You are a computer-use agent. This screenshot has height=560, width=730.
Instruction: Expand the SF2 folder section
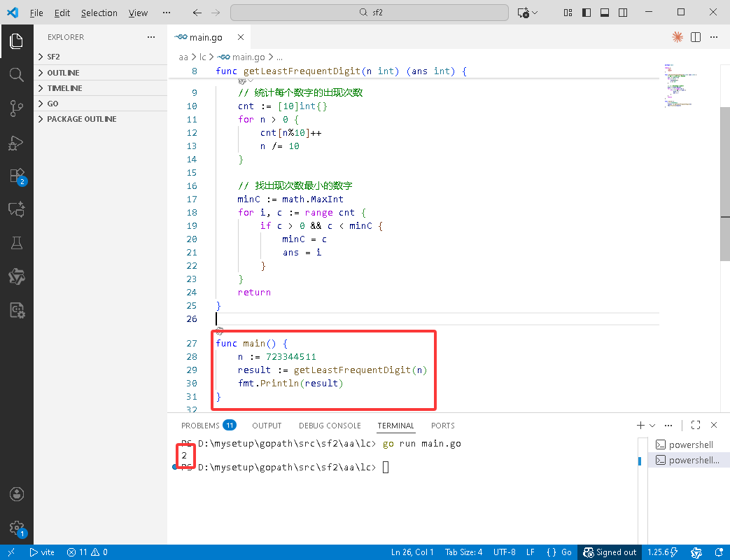101,57
